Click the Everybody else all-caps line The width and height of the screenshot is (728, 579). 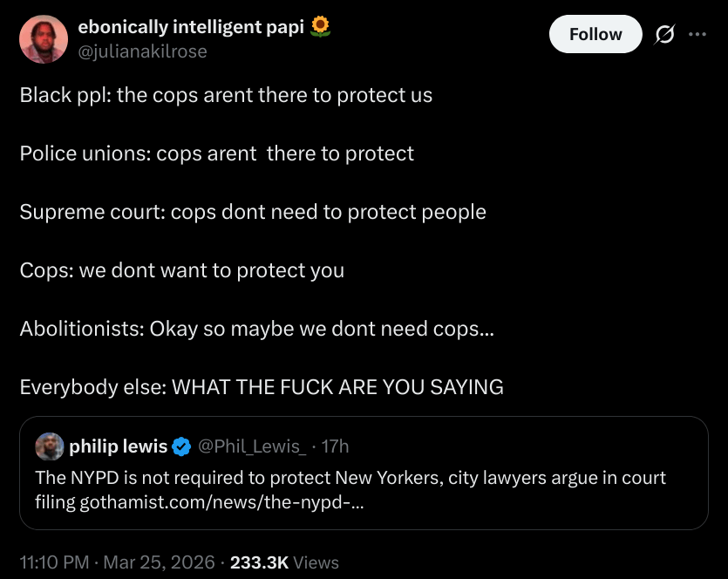(262, 387)
